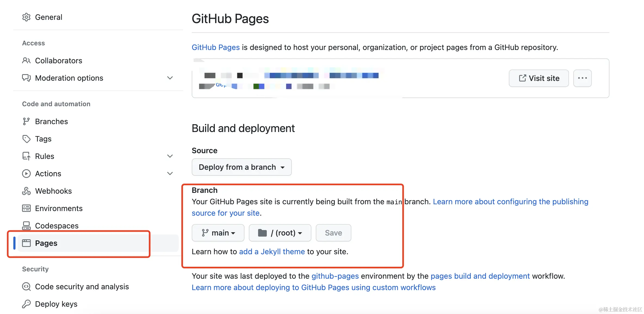Expand the Rules section chevron
The image size is (644, 314).
[170, 156]
